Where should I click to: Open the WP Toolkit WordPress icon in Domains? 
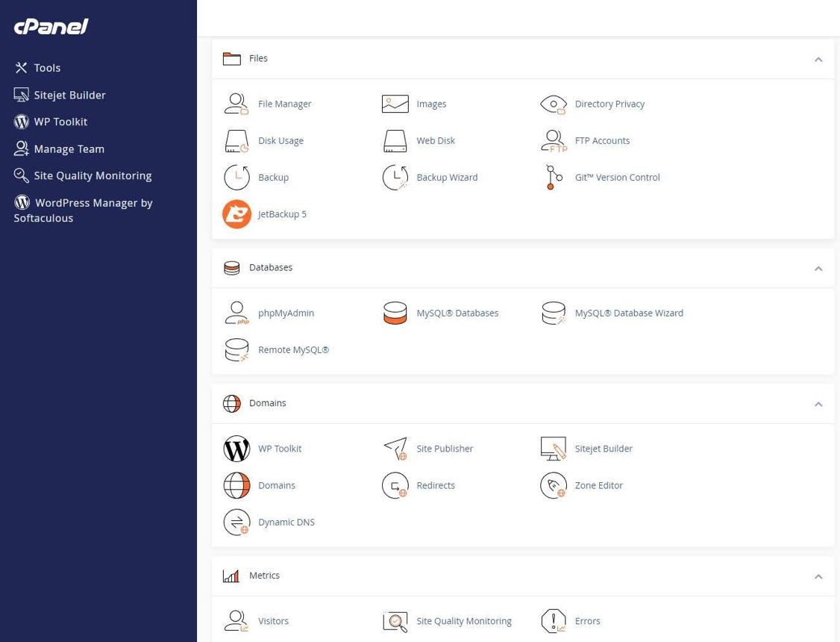[x=236, y=449]
